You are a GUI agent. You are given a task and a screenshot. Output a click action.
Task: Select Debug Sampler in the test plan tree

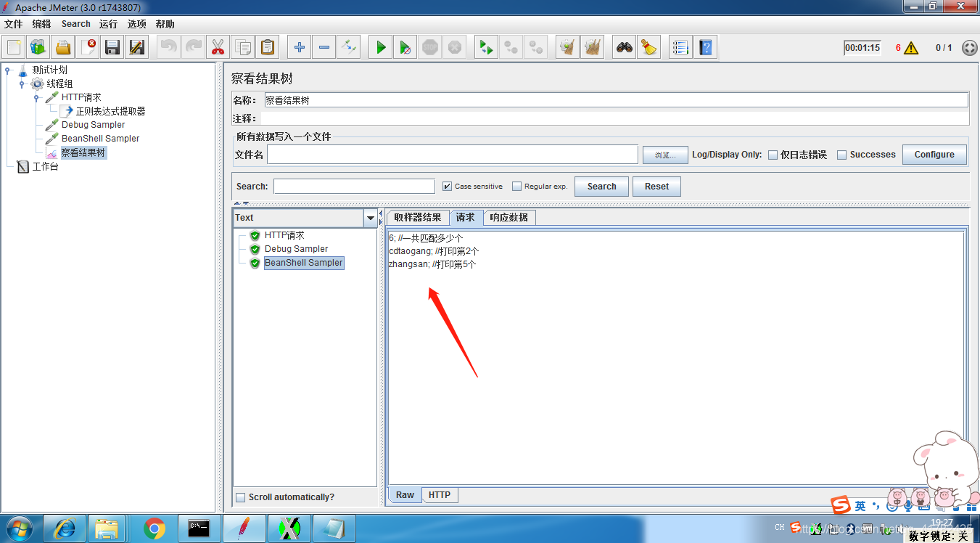tap(93, 125)
